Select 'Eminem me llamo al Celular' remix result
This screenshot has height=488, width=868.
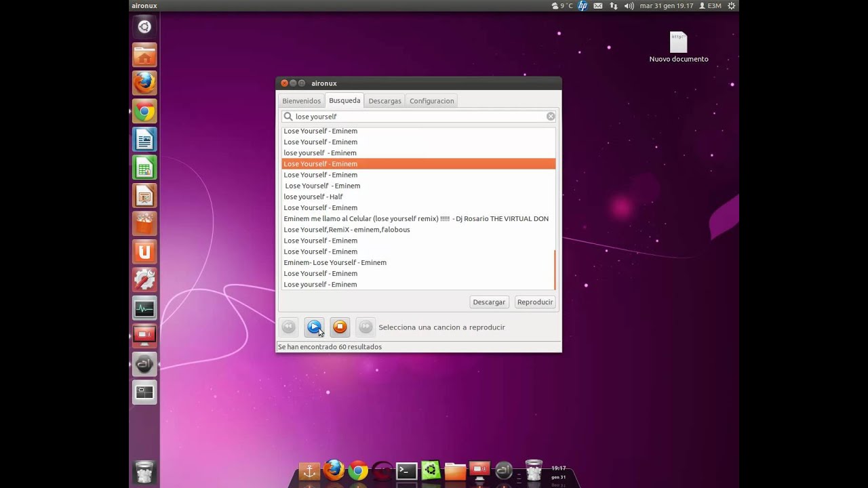point(418,219)
